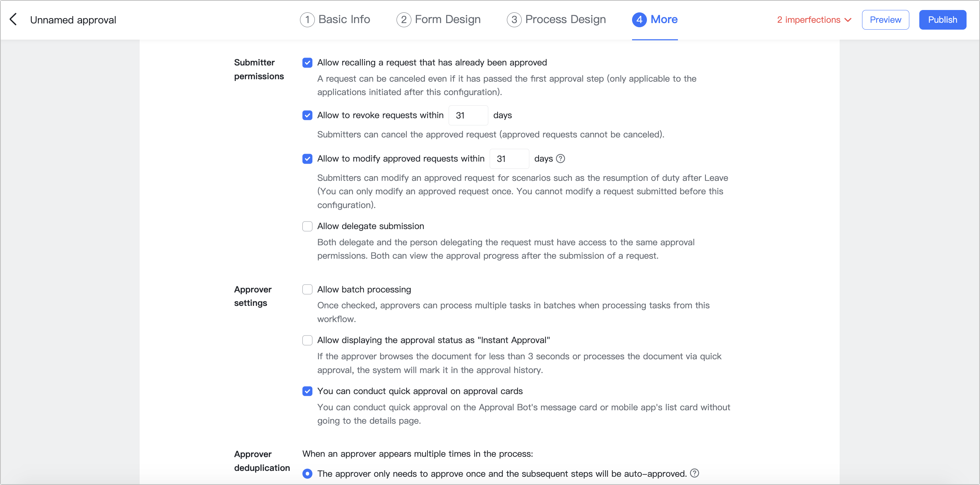
Task: Uncheck allow recalling approved requests
Action: click(307, 63)
